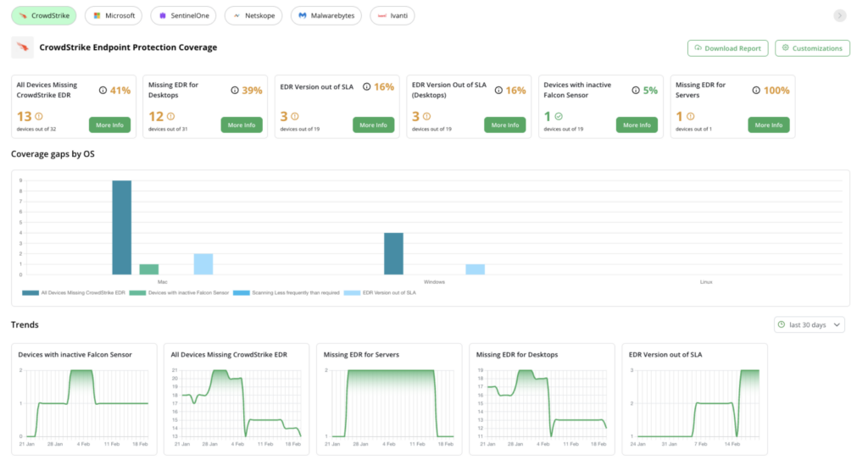
Task: Click the 41% percentage value
Action: point(120,91)
